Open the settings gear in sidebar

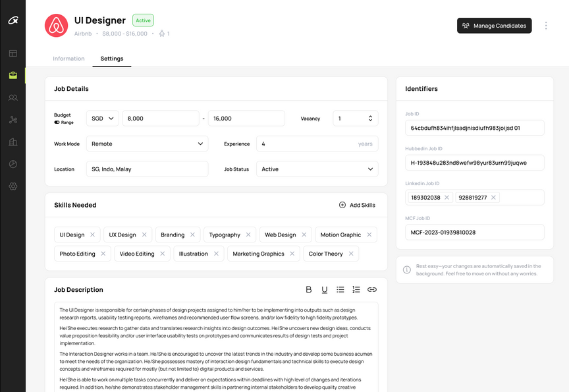point(13,186)
